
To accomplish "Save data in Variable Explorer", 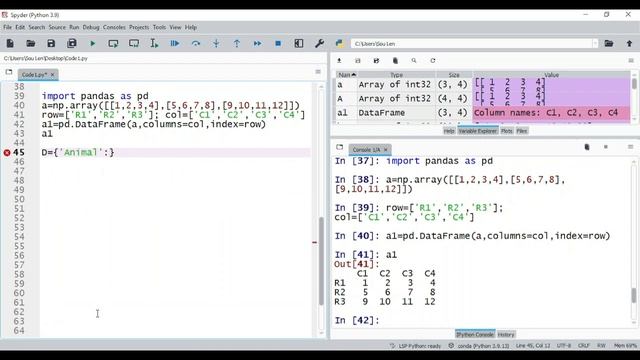I will coord(358,60).
